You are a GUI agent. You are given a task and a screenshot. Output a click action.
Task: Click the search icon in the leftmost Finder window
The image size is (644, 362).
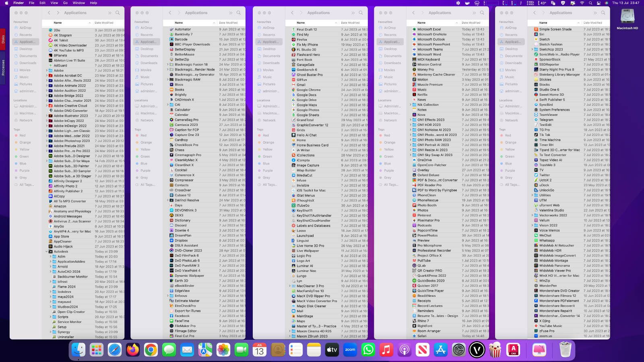click(x=118, y=13)
